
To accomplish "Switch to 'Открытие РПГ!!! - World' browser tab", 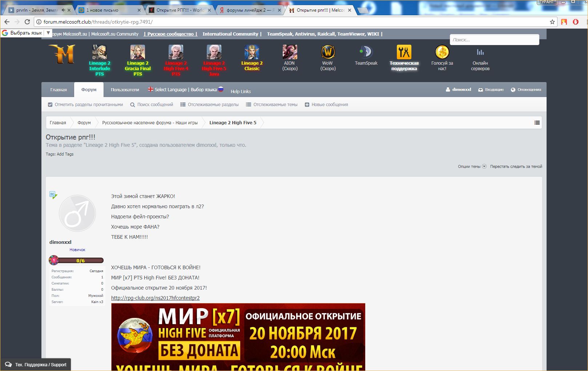I will (180, 10).
